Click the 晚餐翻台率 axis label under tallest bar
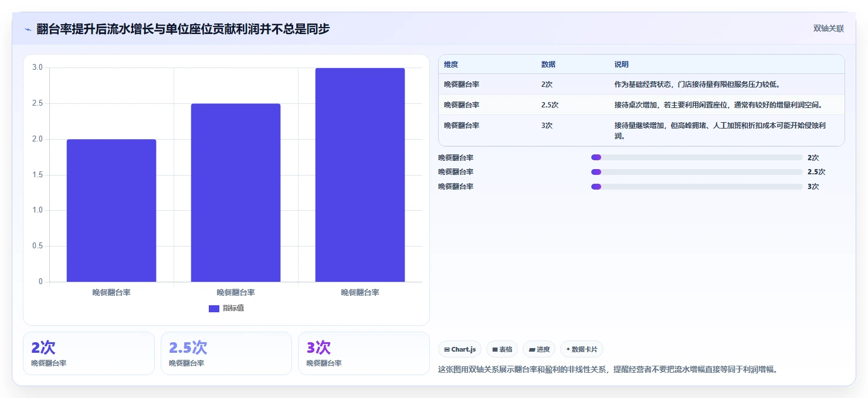868x398 pixels. (360, 292)
